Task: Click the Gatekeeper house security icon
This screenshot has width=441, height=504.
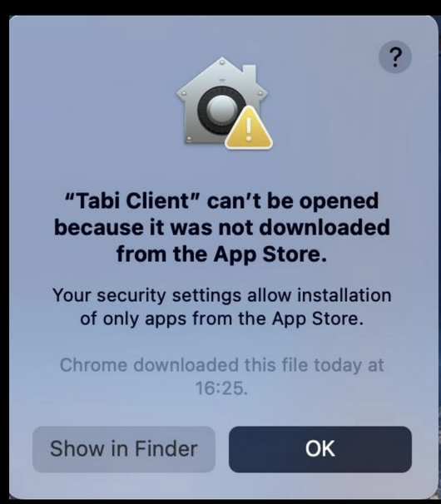Action: pyautogui.click(x=224, y=102)
